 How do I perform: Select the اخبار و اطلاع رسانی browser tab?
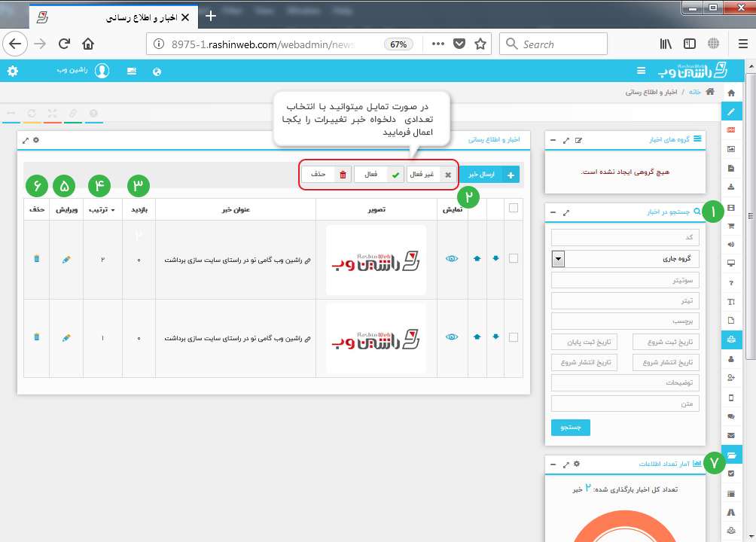114,17
